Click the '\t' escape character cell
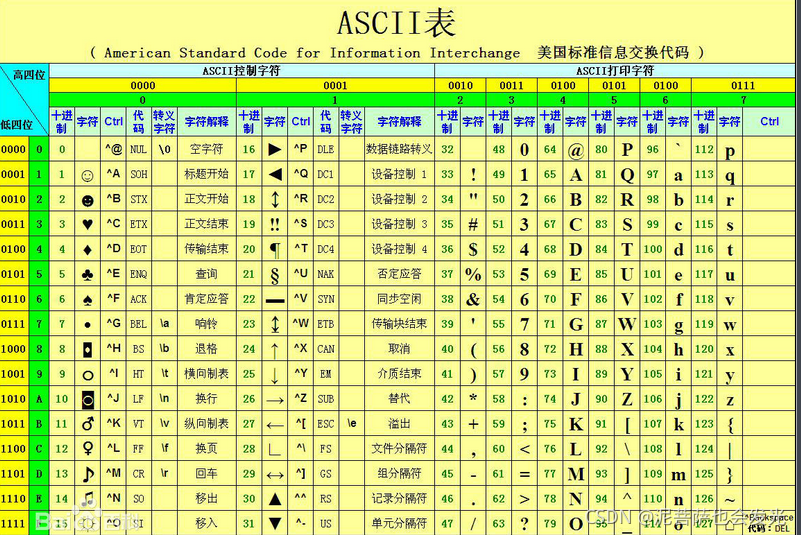The width and height of the screenshot is (801, 535). click(x=164, y=374)
